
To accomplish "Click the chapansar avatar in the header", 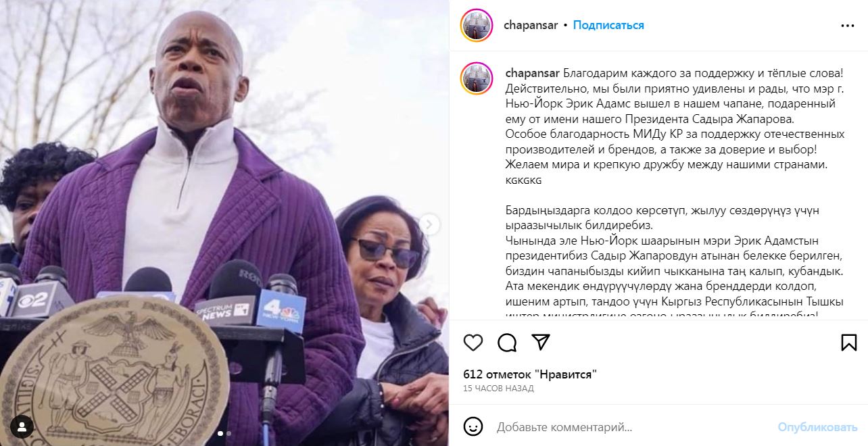I will (477, 26).
